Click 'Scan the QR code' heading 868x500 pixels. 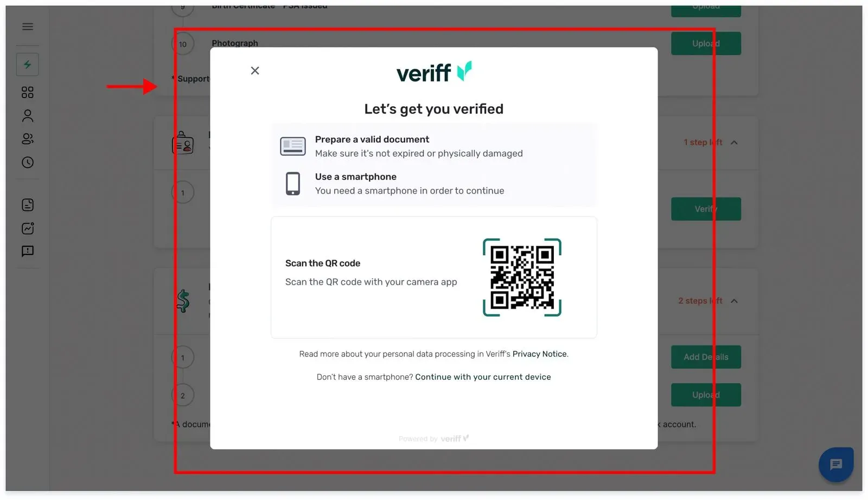323,263
